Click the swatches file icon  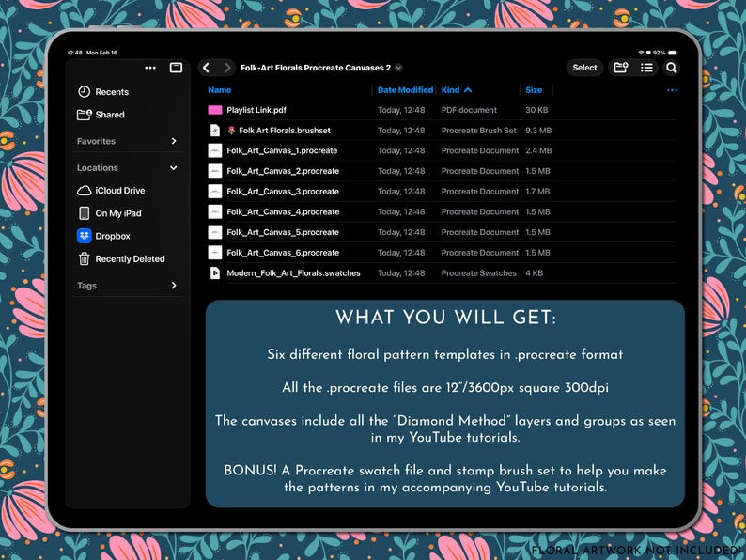(215, 273)
